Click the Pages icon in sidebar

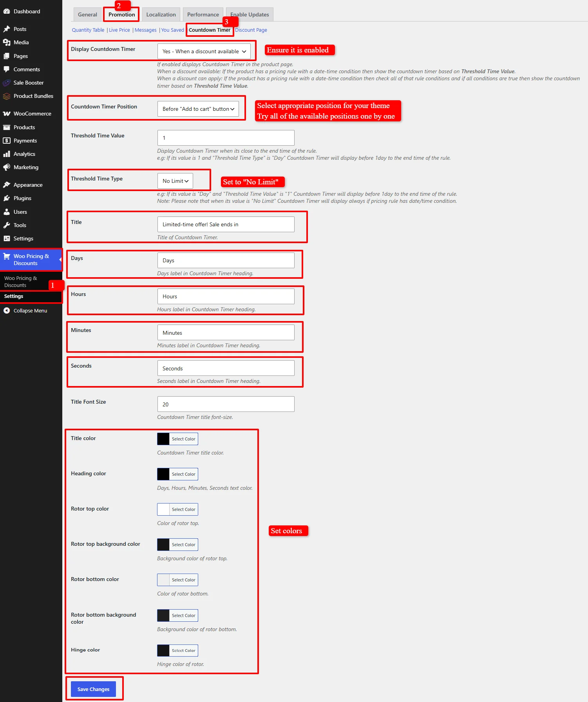tap(7, 56)
